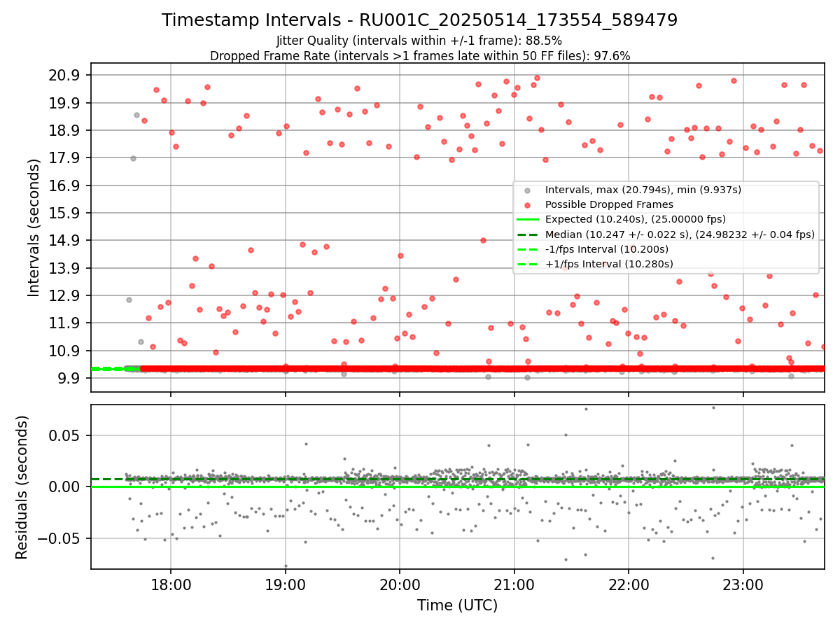Select the 'Dropped Frame Rate' 97.6% subtitle line
The image size is (840, 630).
coord(420,56)
